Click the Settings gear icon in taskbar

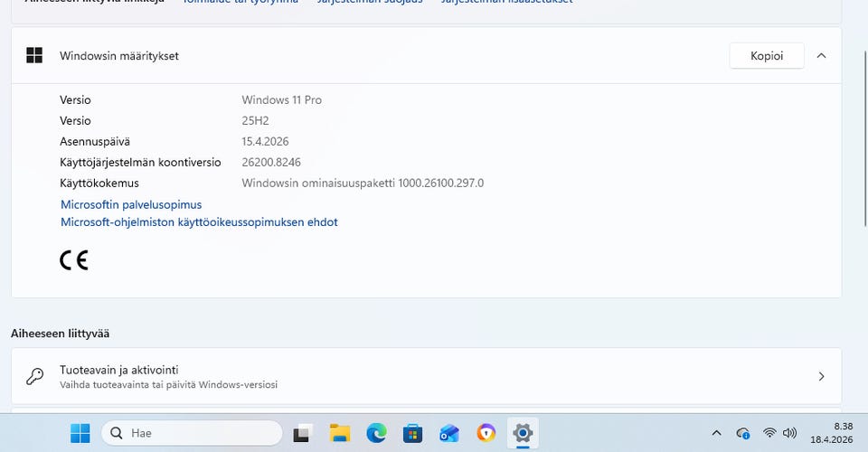[x=523, y=433]
